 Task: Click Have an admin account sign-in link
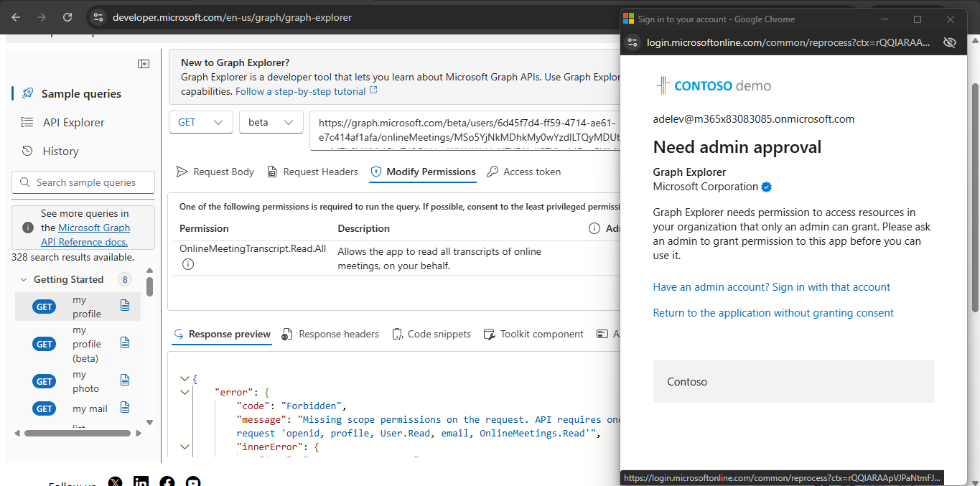771,287
